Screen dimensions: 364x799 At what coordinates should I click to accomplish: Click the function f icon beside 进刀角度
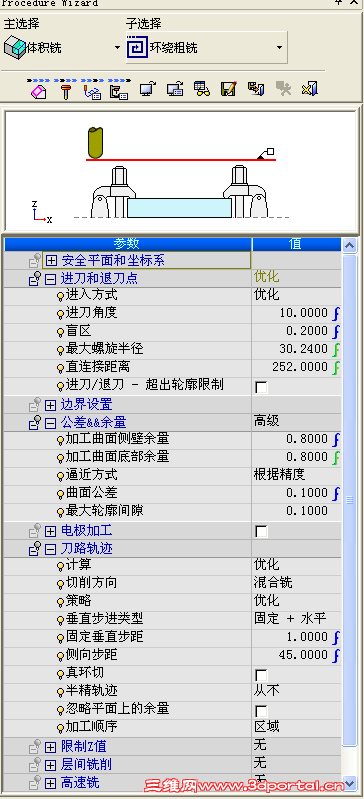point(336,313)
